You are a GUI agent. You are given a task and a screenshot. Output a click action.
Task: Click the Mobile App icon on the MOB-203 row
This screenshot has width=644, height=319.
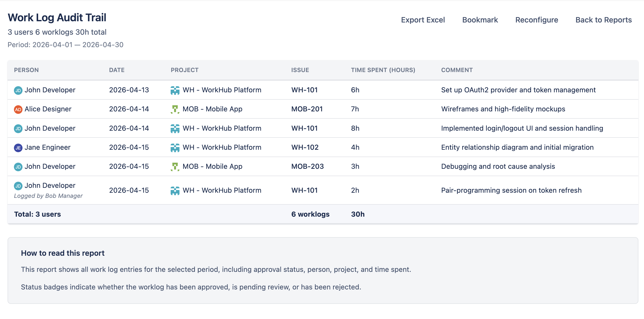175,166
